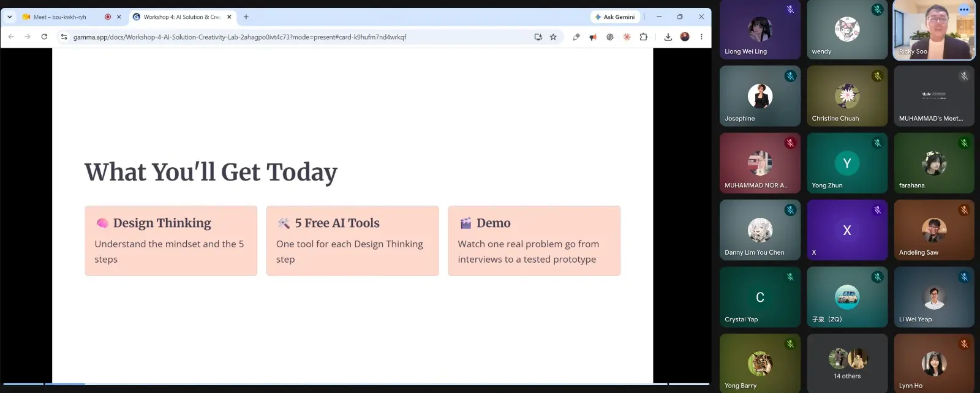Select Christine Chuah's flower avatar
Image resolution: width=980 pixels, height=393 pixels.
(847, 96)
